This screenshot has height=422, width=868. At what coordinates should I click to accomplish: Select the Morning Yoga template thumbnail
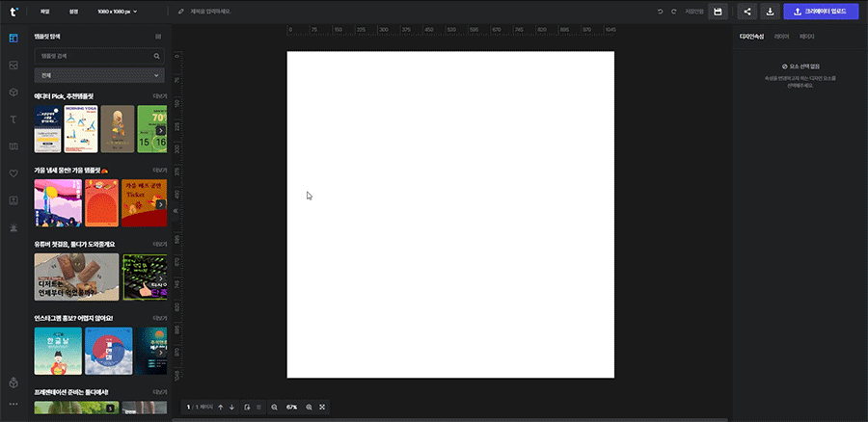click(82, 129)
